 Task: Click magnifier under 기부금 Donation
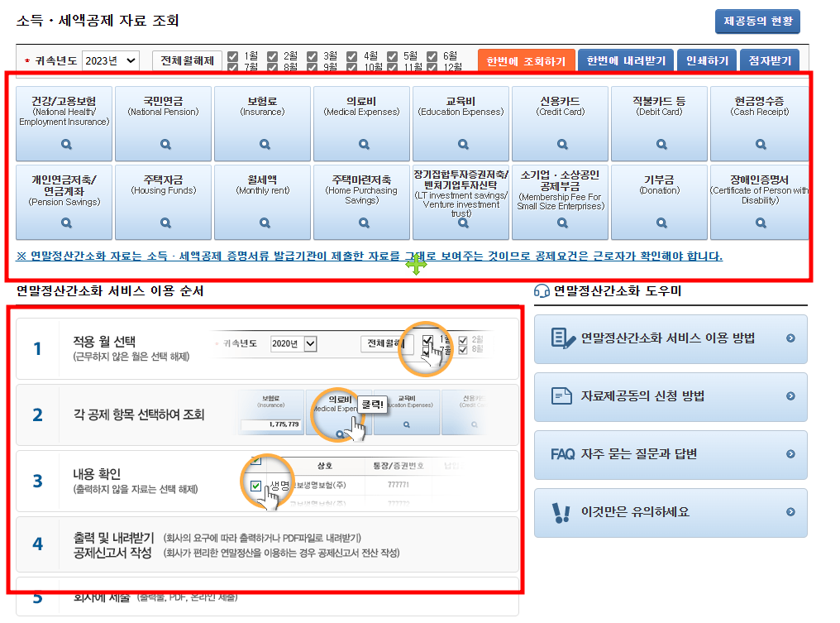tap(661, 223)
